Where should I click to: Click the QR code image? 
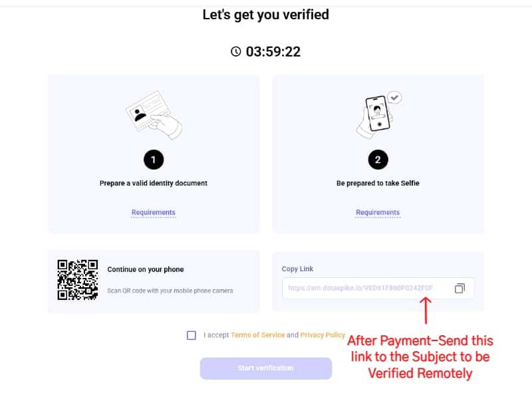78,279
